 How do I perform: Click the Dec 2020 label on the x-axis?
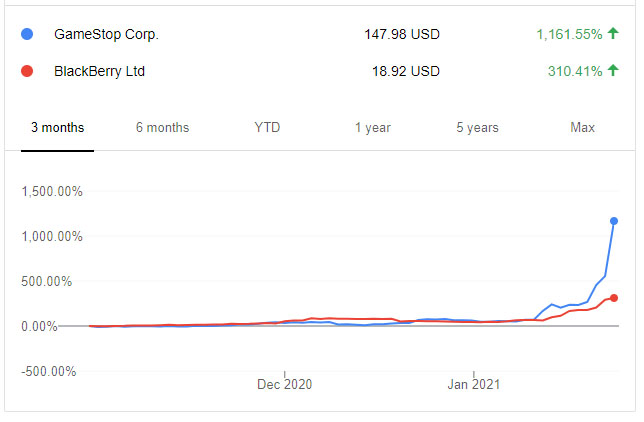click(x=285, y=384)
